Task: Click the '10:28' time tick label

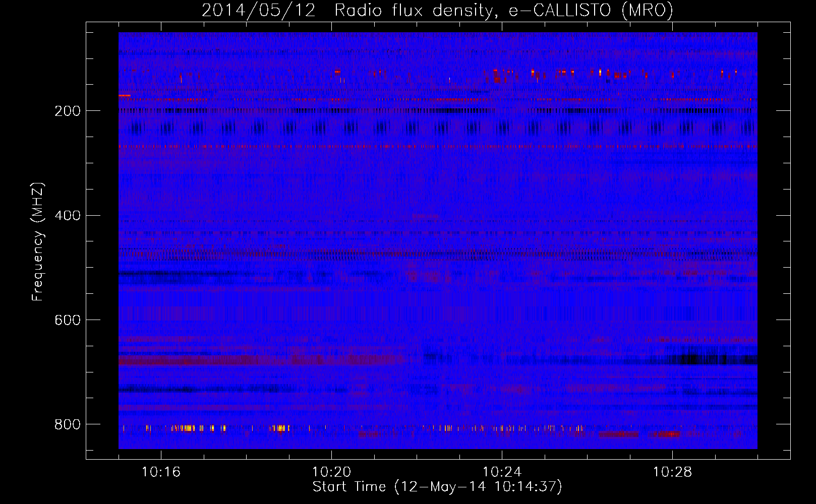Action: [x=672, y=472]
